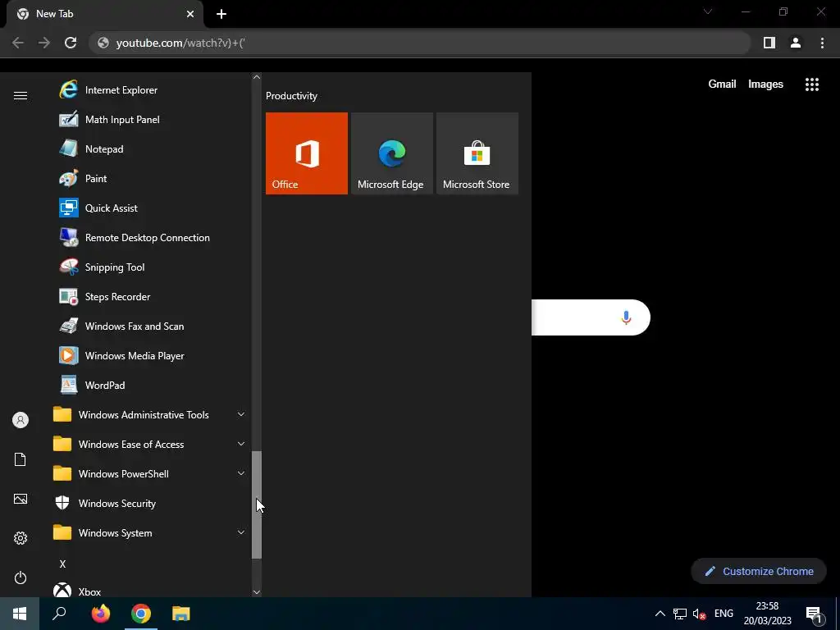
Task: Click the app list scroll up arrow
Action: click(257, 77)
